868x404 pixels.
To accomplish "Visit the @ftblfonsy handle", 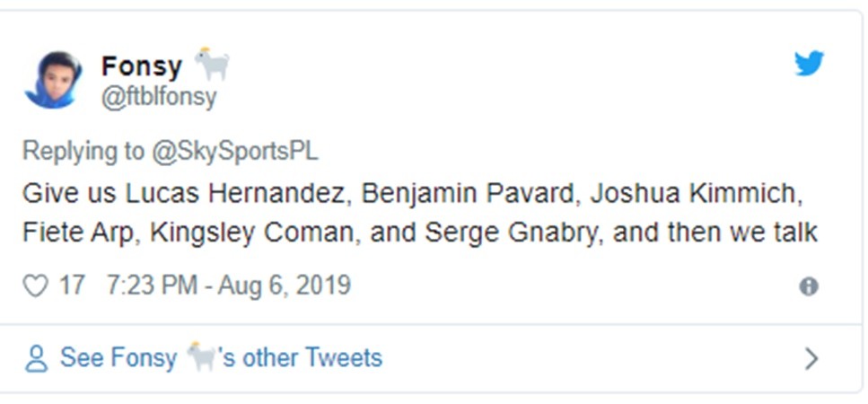I will (x=159, y=96).
